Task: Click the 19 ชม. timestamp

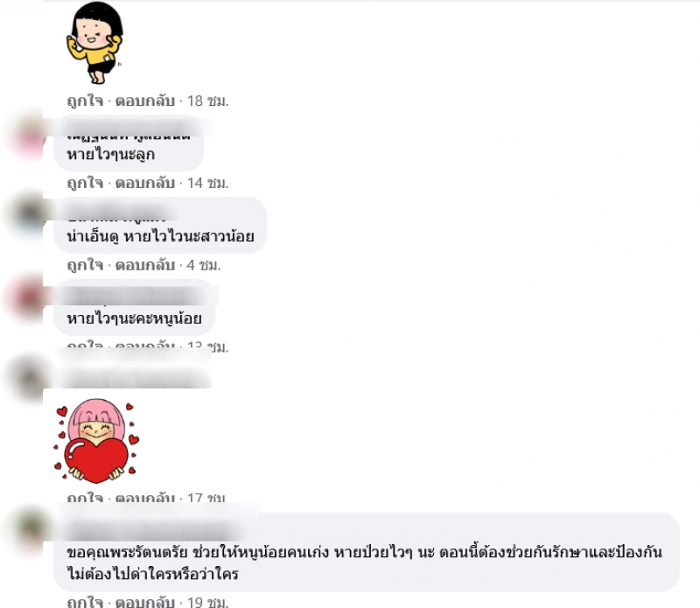Action: coord(207,602)
